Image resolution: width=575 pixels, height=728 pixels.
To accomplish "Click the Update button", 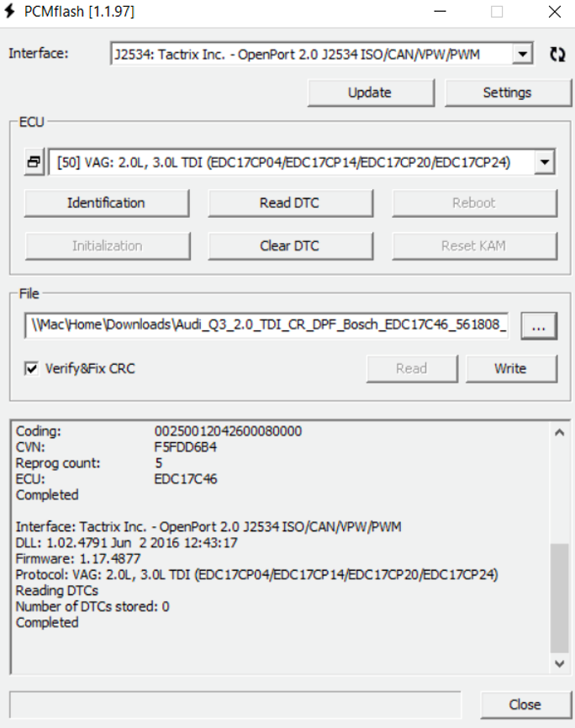I will point(371,92).
